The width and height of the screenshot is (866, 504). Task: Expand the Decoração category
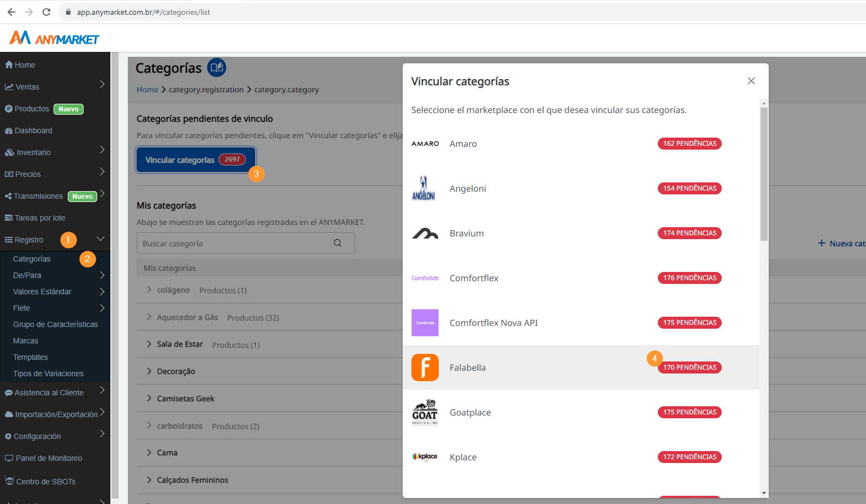point(149,371)
